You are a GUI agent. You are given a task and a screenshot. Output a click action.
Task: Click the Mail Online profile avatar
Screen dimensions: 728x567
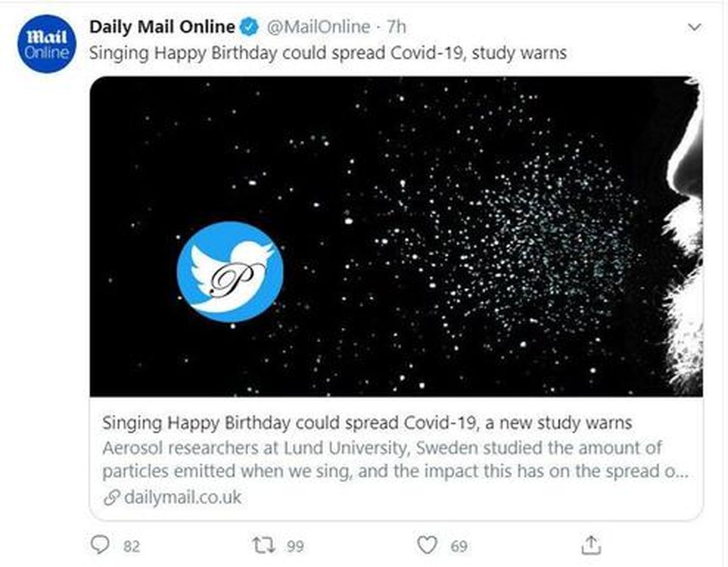pos(47,44)
